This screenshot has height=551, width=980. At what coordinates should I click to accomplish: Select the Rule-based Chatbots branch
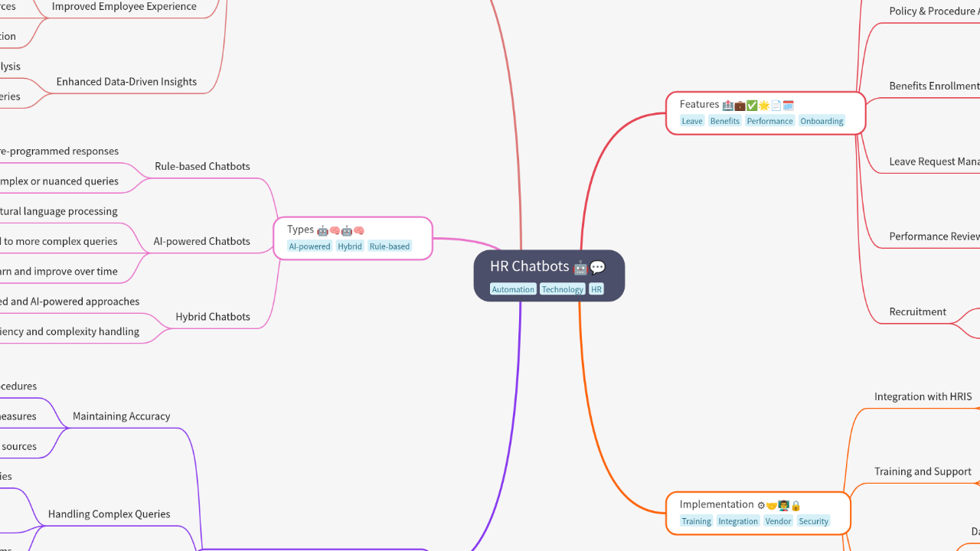click(202, 166)
